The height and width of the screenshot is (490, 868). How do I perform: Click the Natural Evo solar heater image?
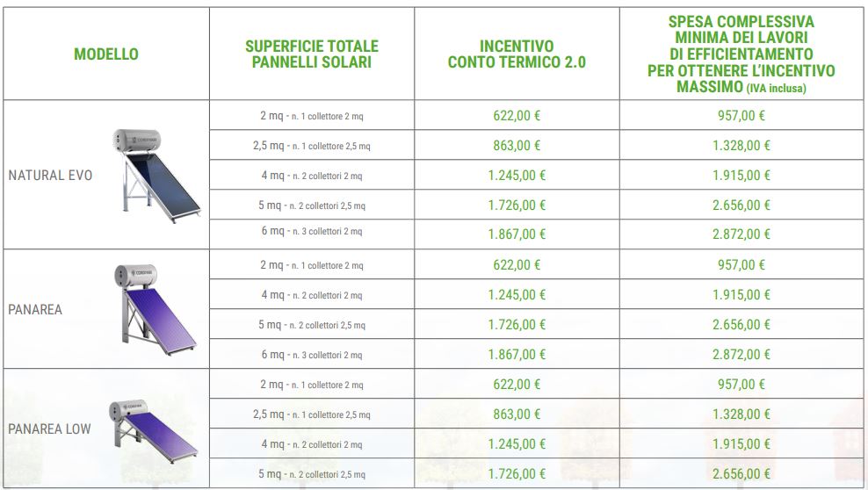(157, 176)
